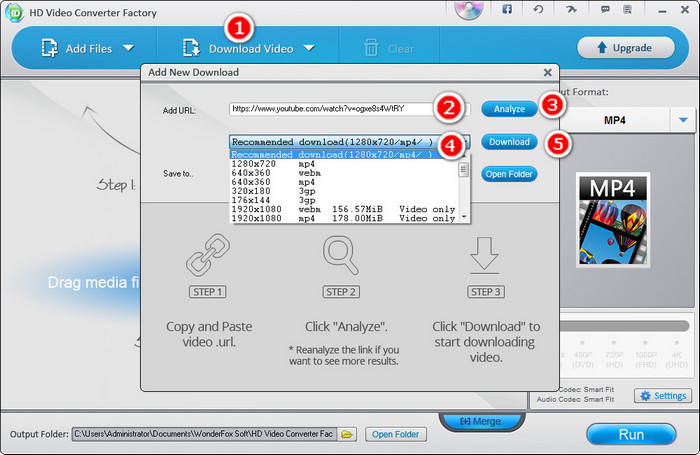The height and width of the screenshot is (455, 700).
Task: Click the MP4 format thumbnail image
Action: tap(613, 220)
